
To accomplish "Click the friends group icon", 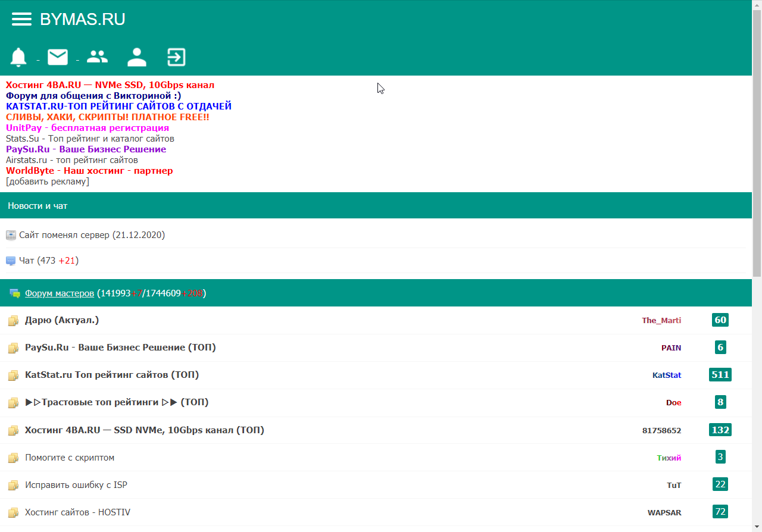I will click(97, 57).
